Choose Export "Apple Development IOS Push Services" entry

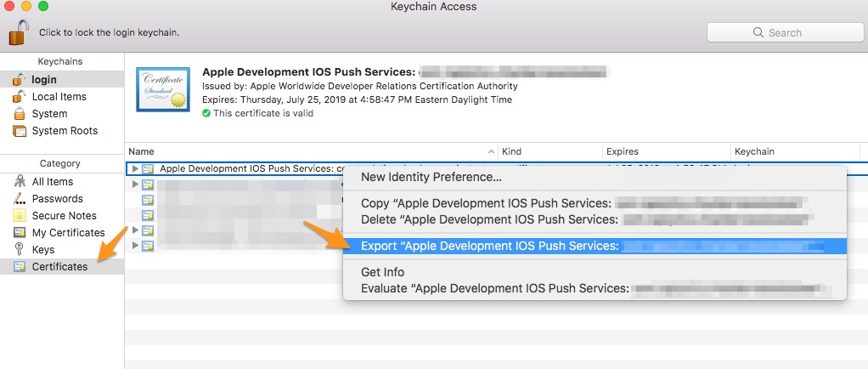(x=595, y=246)
